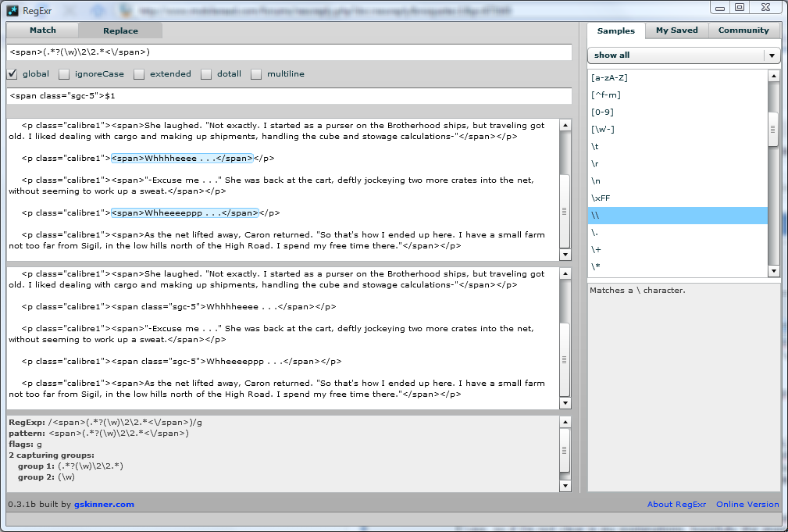Select the \n sample
The image size is (788, 532).
click(677, 180)
